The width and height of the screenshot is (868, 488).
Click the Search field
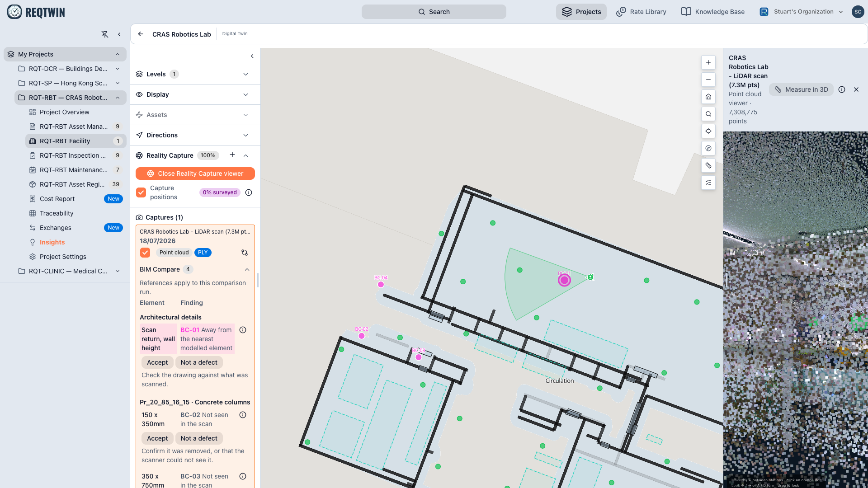434,12
